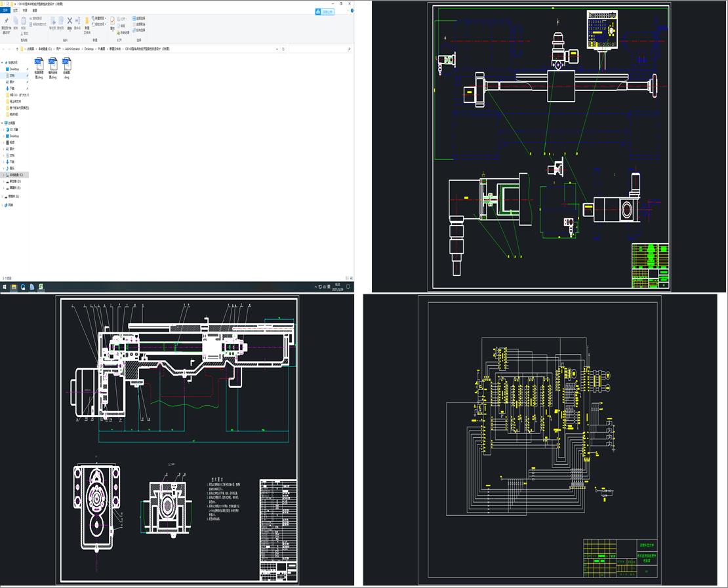
Task: Open the blue File tab in the ribbon
Action: coord(6,10)
